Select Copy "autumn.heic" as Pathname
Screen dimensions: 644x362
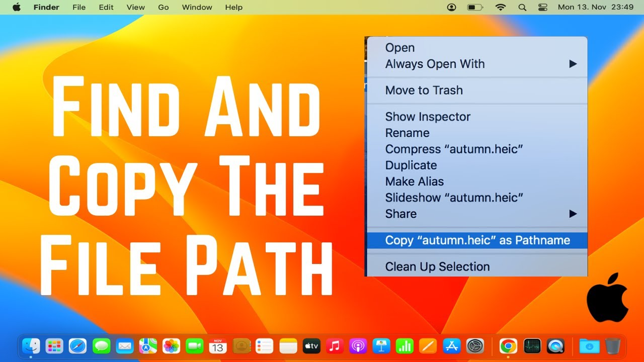point(477,240)
